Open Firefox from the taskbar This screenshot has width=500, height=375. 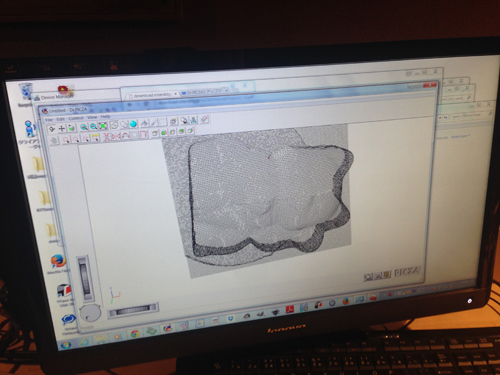(346, 301)
